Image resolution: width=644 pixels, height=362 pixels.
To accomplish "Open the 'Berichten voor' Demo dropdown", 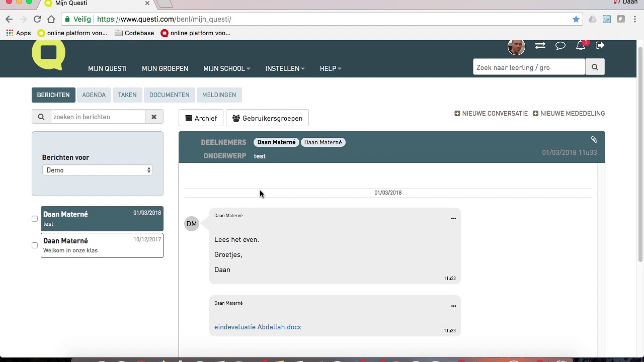I will pyautogui.click(x=98, y=170).
